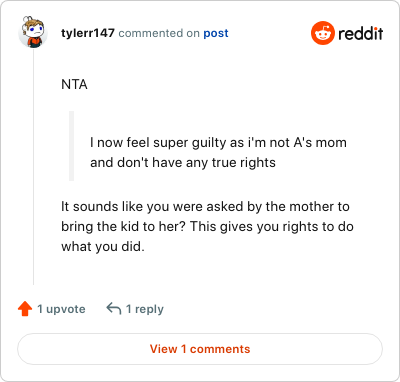Open the "1 reply" label
The image size is (400, 382).
[x=145, y=309]
